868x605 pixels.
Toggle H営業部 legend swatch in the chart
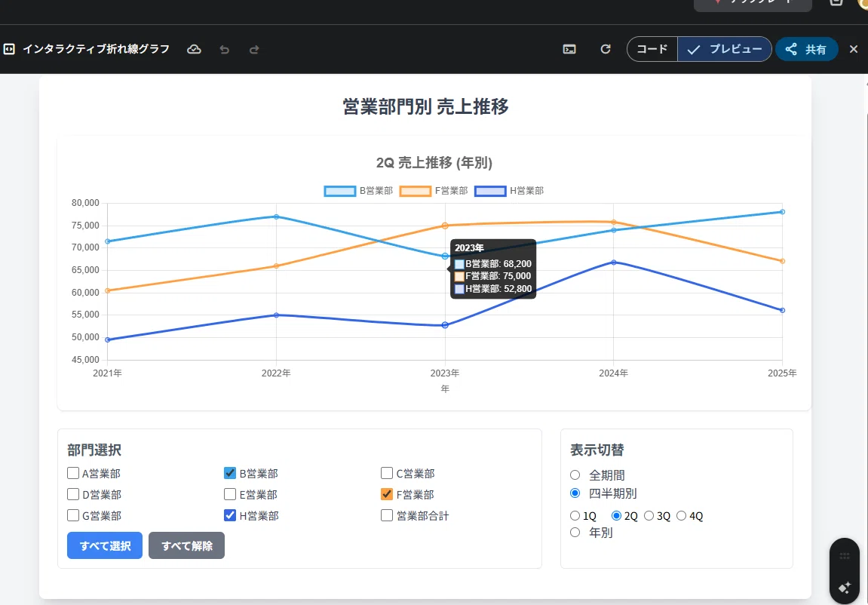pos(490,191)
